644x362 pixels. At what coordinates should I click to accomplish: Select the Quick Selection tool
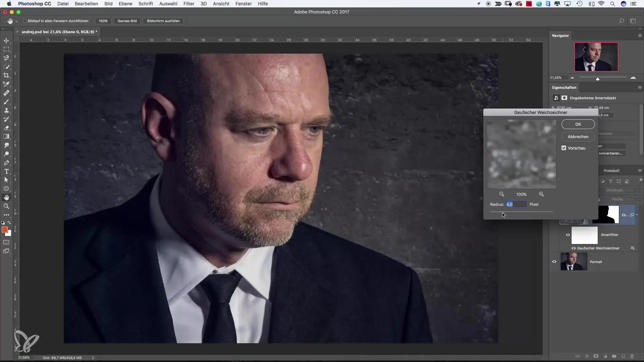[x=6, y=67]
